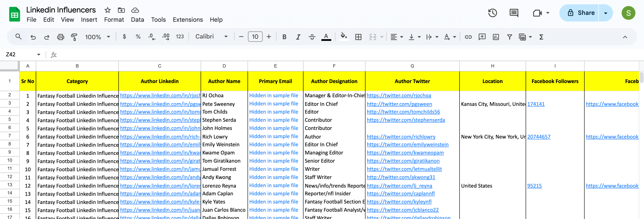The height and width of the screenshot is (219, 644).
Task: Open more number formats 123
Action: point(180,37)
